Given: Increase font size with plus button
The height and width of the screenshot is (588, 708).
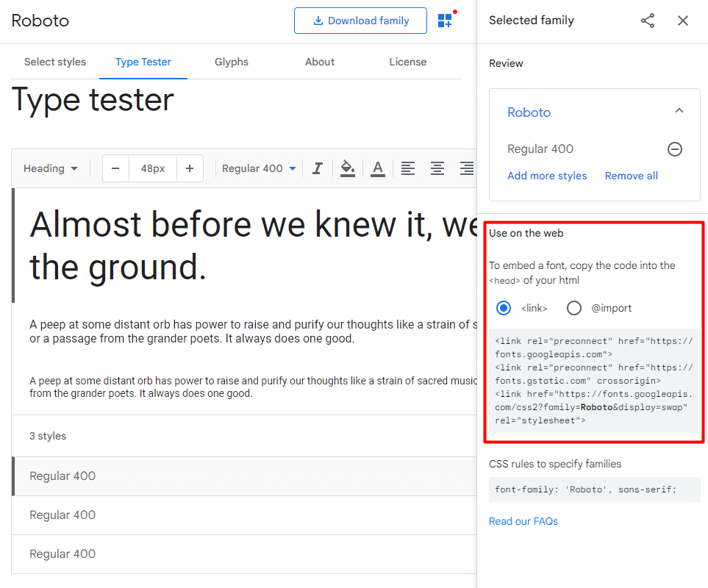Looking at the screenshot, I should (x=190, y=168).
